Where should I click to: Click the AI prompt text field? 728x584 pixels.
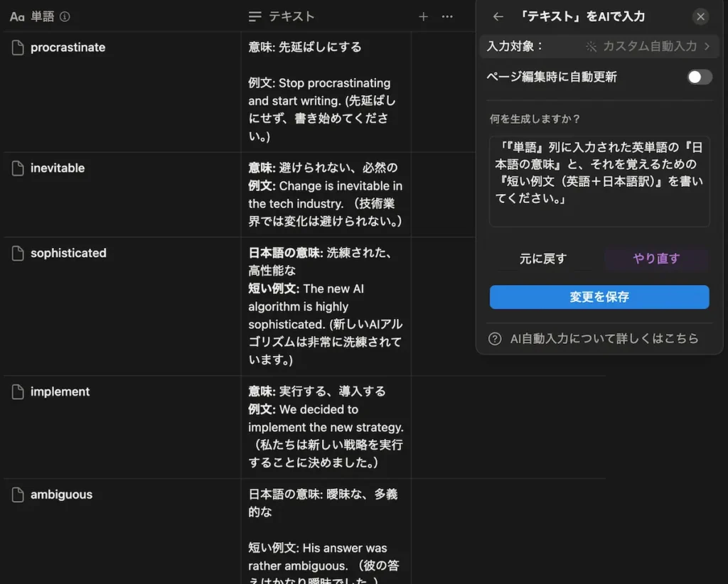pos(599,180)
